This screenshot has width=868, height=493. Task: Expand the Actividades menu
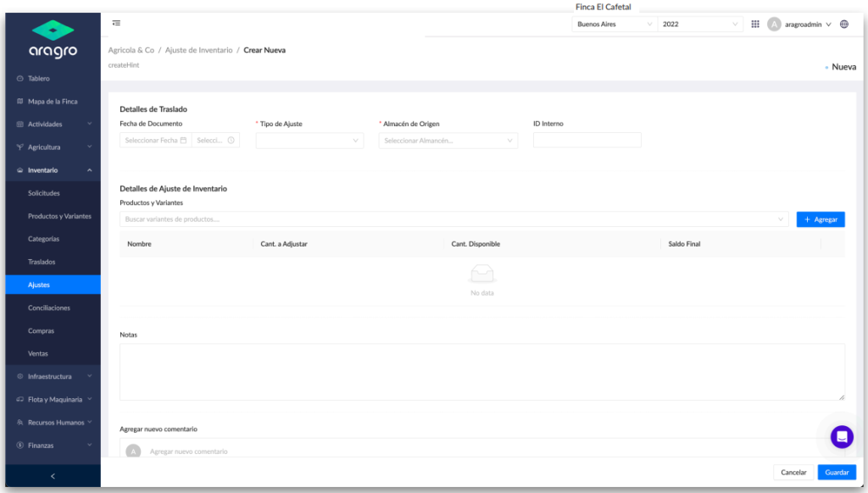pos(53,125)
